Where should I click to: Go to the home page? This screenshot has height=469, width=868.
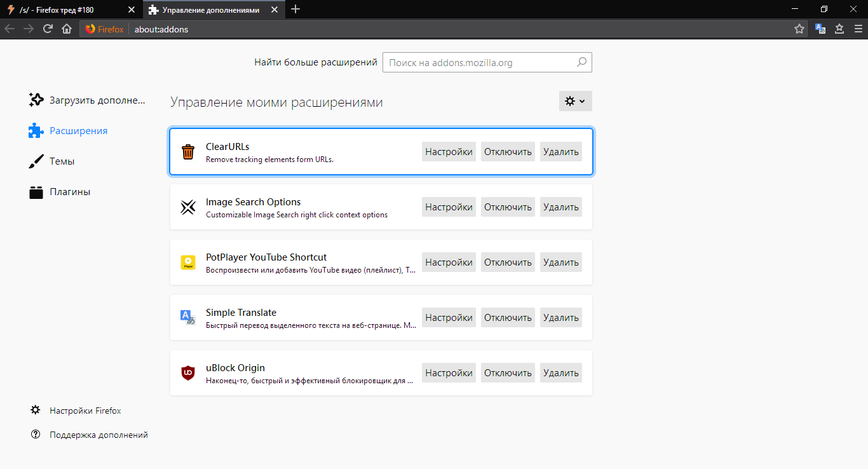point(67,29)
